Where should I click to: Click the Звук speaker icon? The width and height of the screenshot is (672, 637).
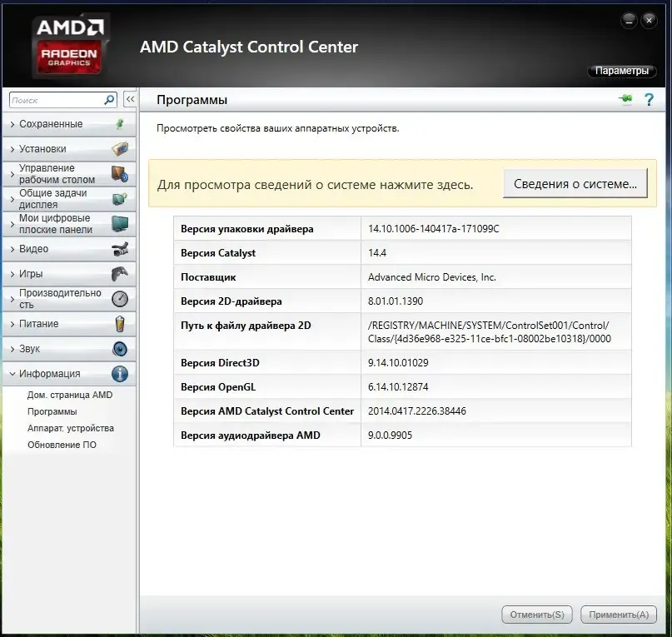120,349
